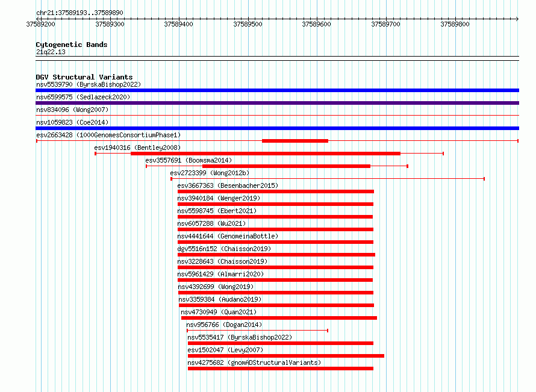Click the DGV Structural Variants track title
The height and width of the screenshot is (392, 536).
(84, 77)
